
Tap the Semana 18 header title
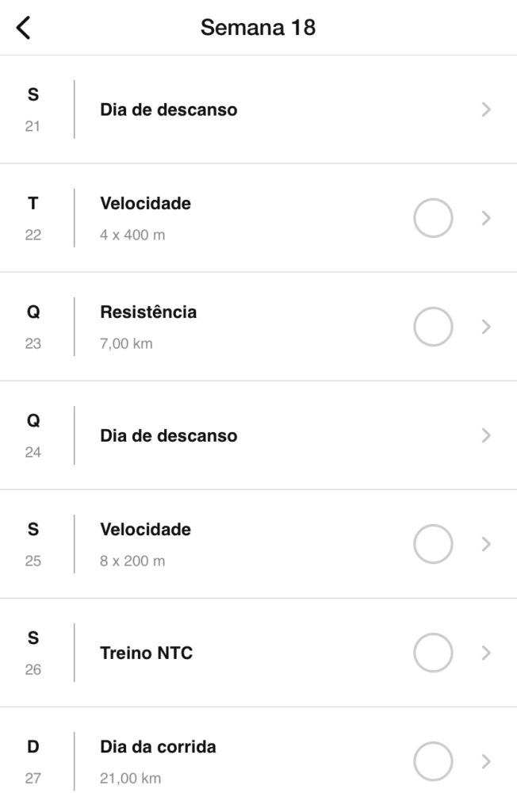(x=258, y=28)
